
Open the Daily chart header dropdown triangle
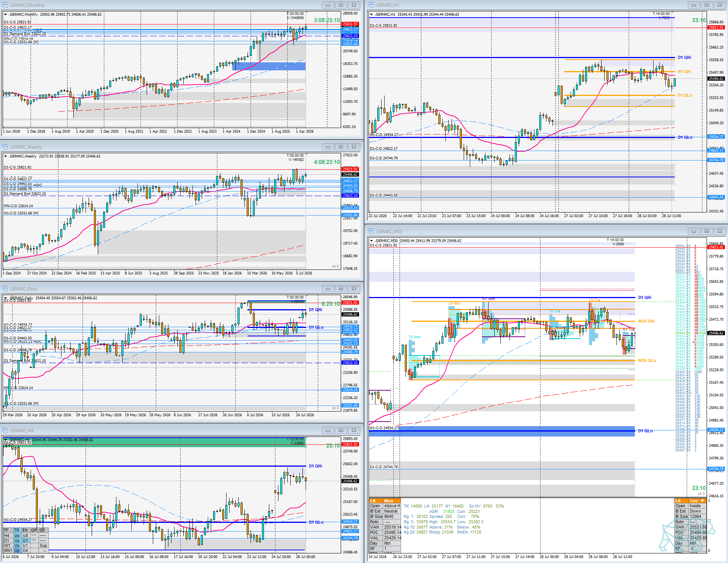pos(6,298)
